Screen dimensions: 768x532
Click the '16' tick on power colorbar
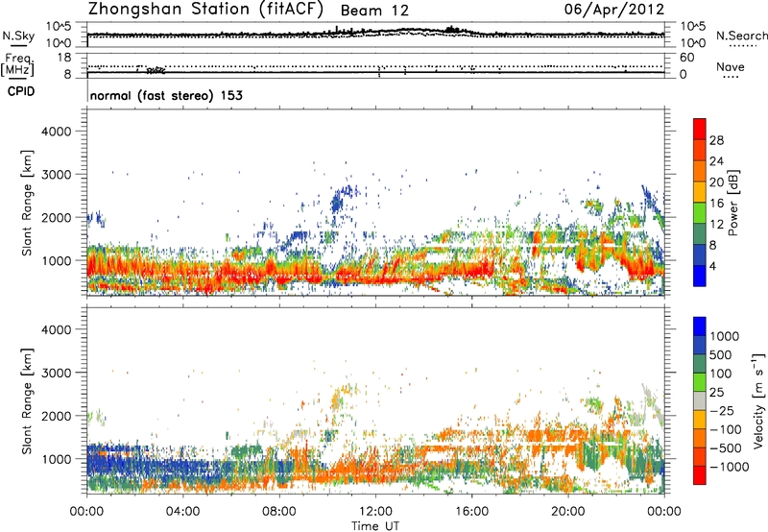click(x=716, y=204)
